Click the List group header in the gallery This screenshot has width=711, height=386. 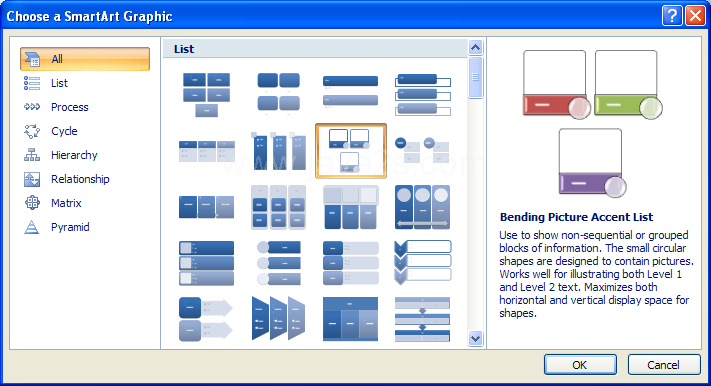coord(315,49)
